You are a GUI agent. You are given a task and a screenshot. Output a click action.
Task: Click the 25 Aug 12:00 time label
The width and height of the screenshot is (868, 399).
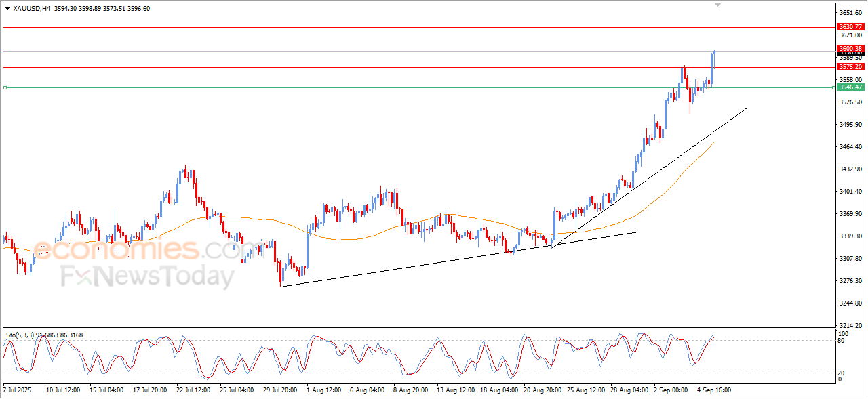[585, 390]
